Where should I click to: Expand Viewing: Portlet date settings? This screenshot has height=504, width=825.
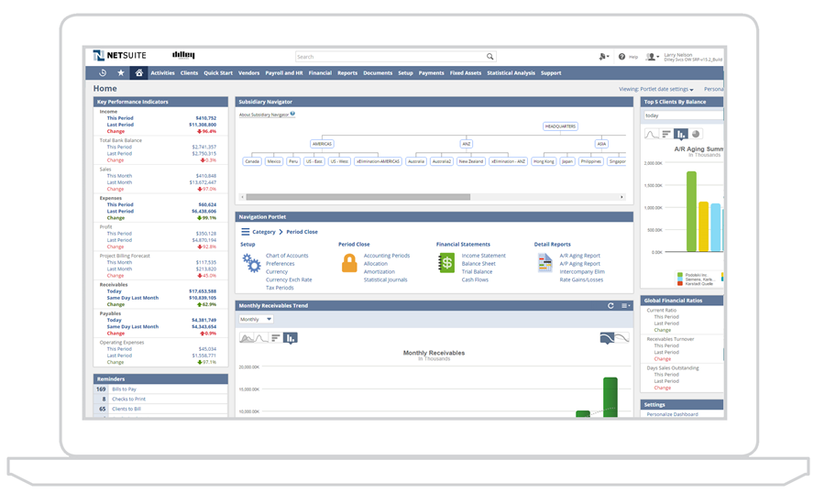pos(656,90)
